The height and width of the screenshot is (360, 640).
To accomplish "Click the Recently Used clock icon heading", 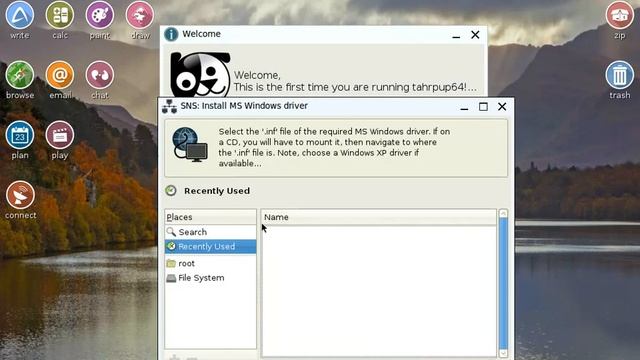I will [171, 191].
